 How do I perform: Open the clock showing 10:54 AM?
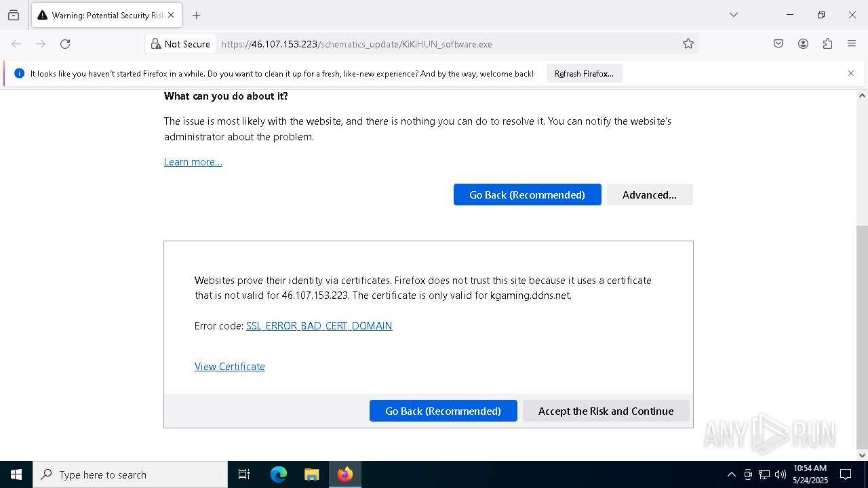coord(810,474)
